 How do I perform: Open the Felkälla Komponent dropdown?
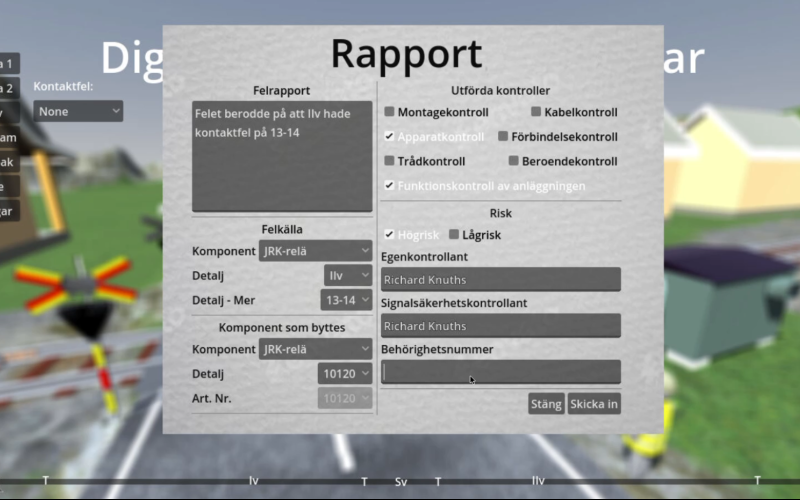pyautogui.click(x=315, y=251)
